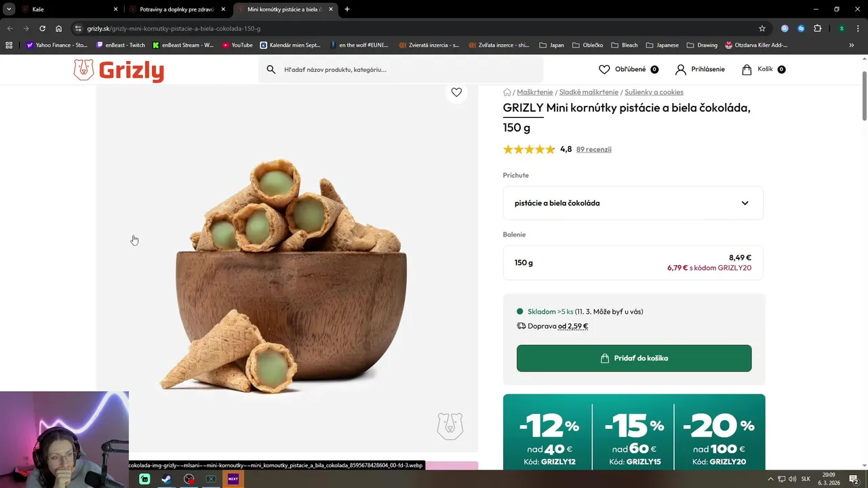
Task: Open the Steam app in the taskbar
Action: click(x=166, y=479)
